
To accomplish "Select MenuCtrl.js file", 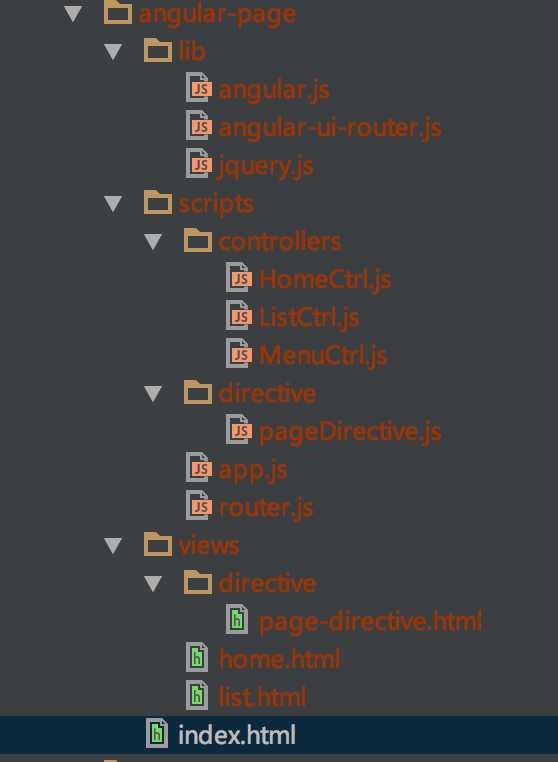I will 323,355.
